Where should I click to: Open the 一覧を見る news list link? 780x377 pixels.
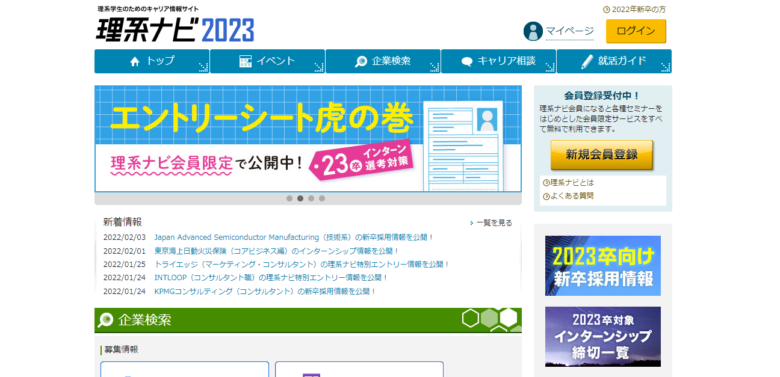point(494,223)
